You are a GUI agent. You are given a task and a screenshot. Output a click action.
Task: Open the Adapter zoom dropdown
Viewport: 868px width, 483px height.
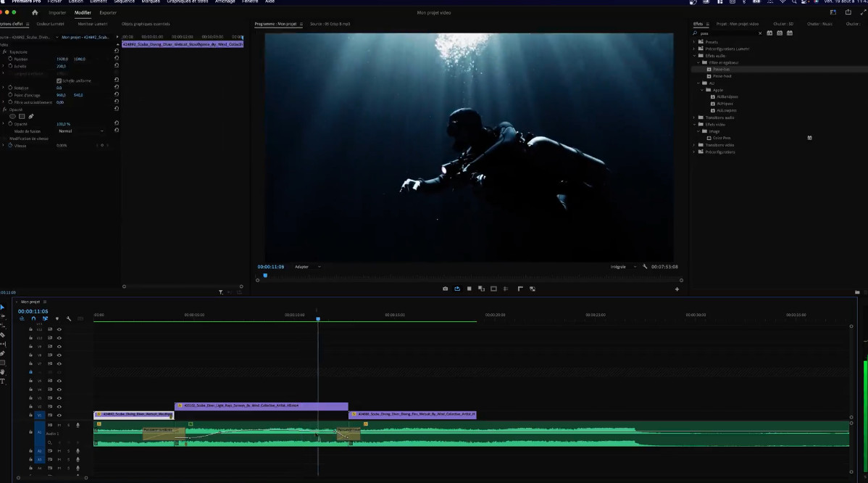click(307, 267)
